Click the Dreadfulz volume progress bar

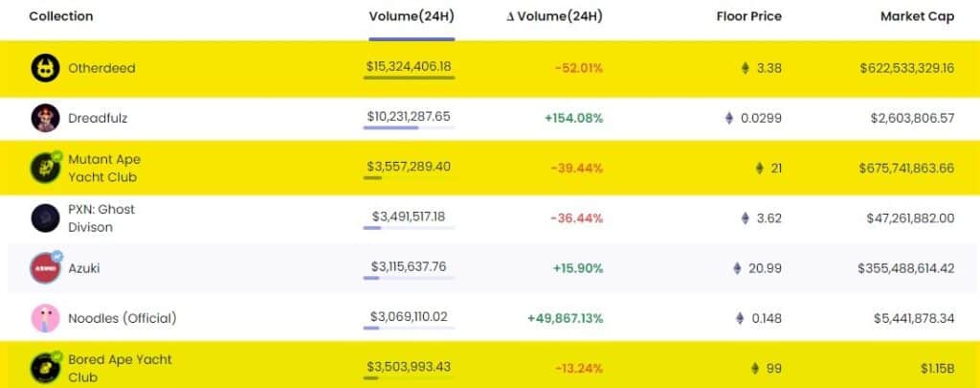coord(410,127)
